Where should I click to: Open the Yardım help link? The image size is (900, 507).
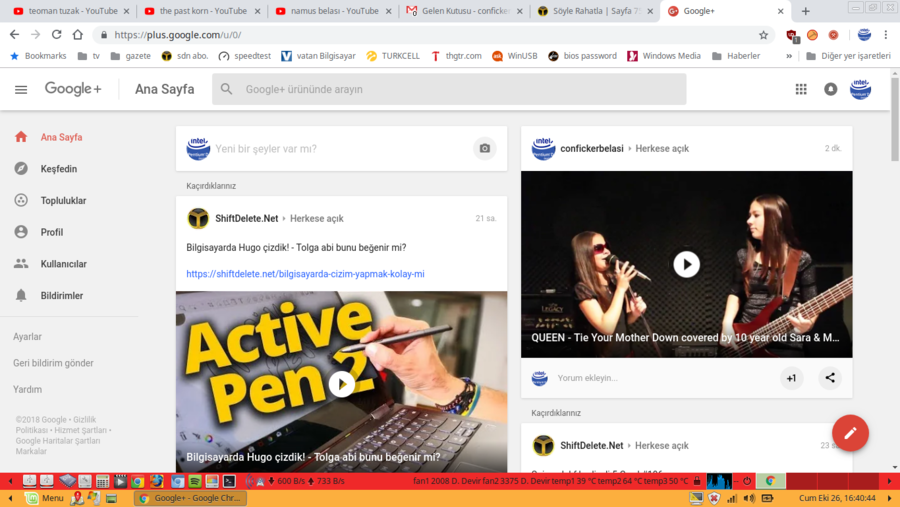(27, 389)
